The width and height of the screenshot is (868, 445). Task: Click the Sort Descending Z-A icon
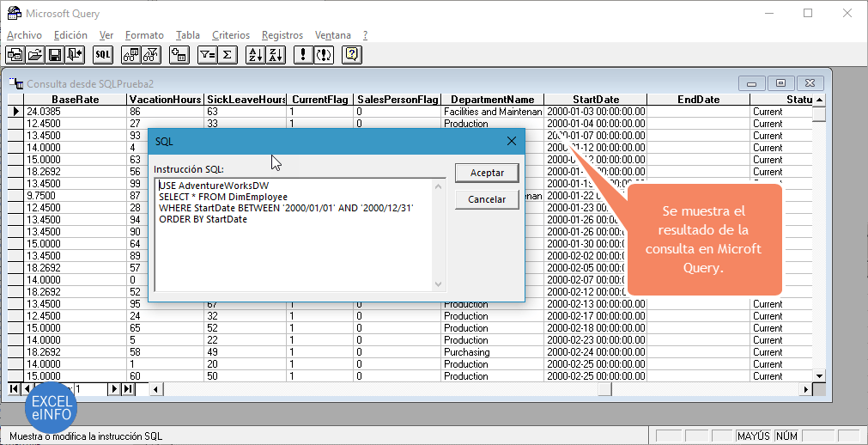[x=275, y=54]
